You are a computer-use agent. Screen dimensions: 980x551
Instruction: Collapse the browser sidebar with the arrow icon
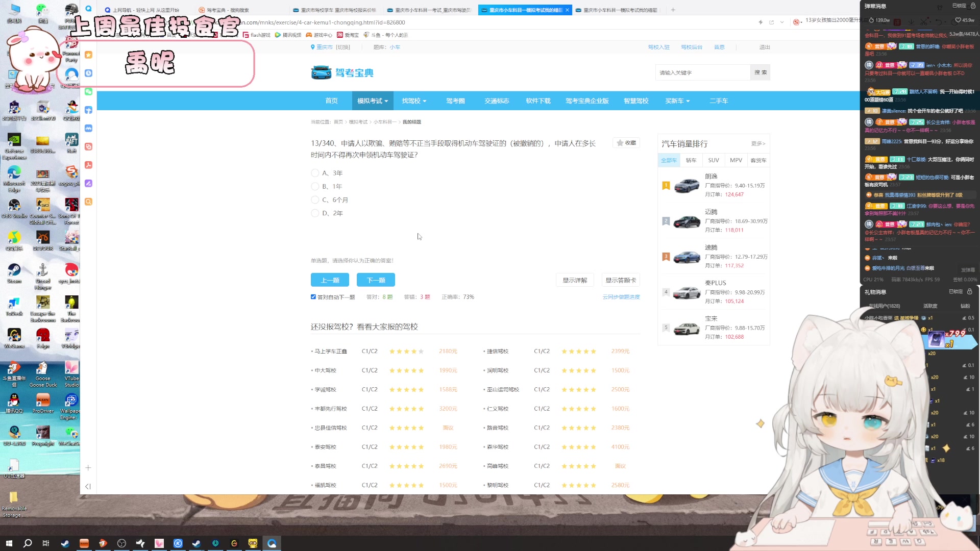pos(88,486)
